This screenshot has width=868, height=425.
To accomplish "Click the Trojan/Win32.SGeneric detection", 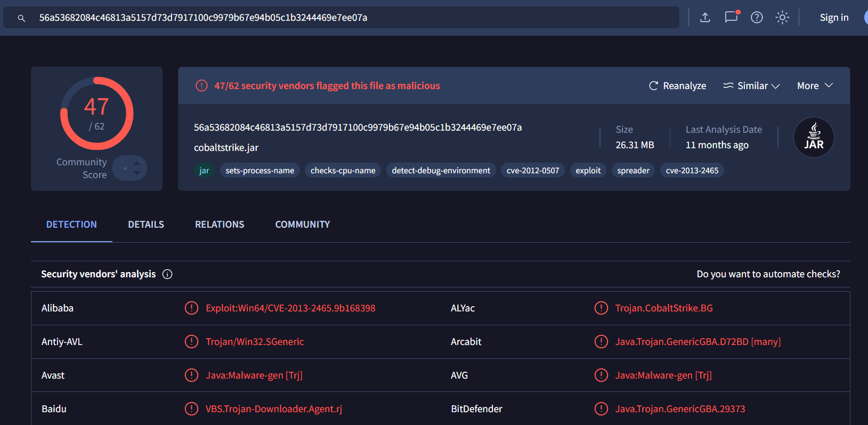I will (255, 342).
